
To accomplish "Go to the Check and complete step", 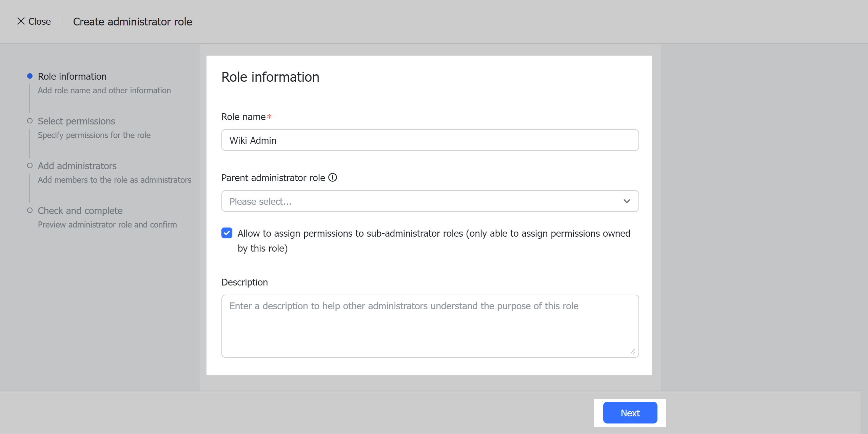I will (80, 210).
